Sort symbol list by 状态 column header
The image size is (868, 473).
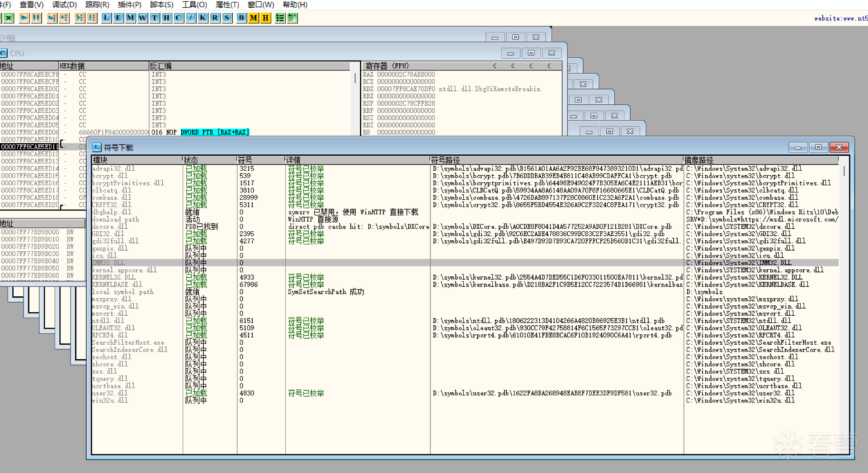click(210, 160)
